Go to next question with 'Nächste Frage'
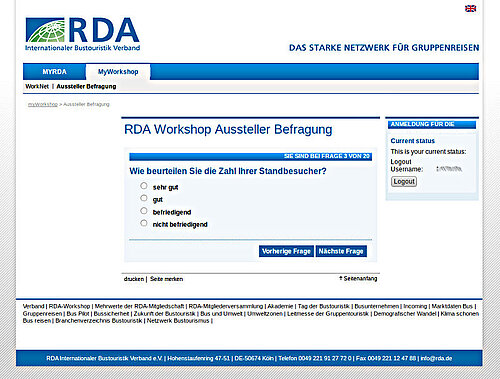Image resolution: width=500 pixels, height=379 pixels. [341, 251]
